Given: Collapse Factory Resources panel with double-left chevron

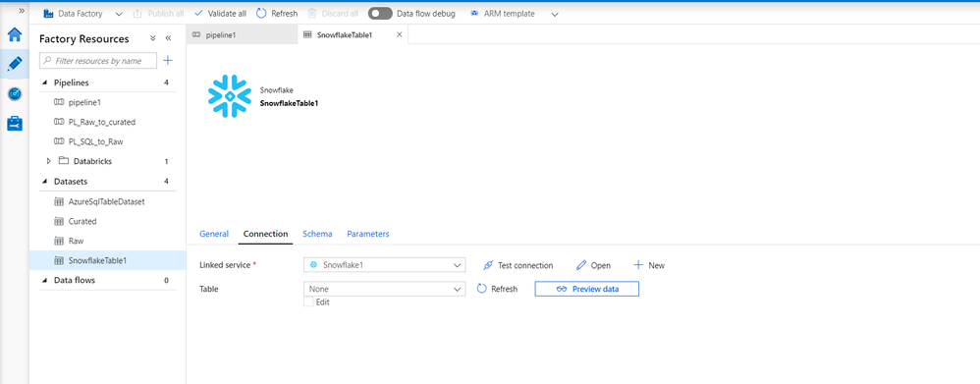Looking at the screenshot, I should (x=168, y=38).
